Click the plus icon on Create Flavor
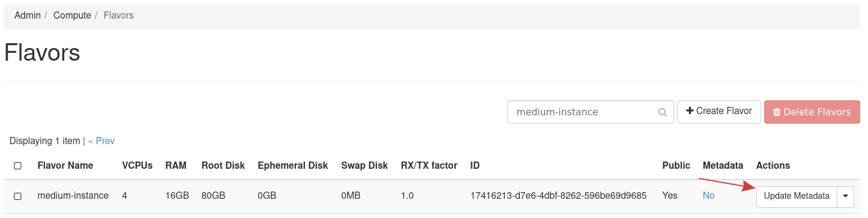868x218 pixels. tap(690, 111)
